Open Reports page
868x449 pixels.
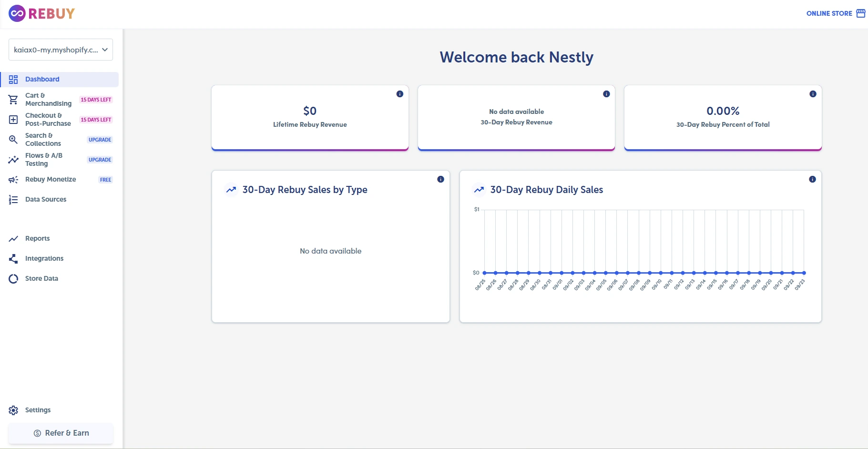click(60, 239)
